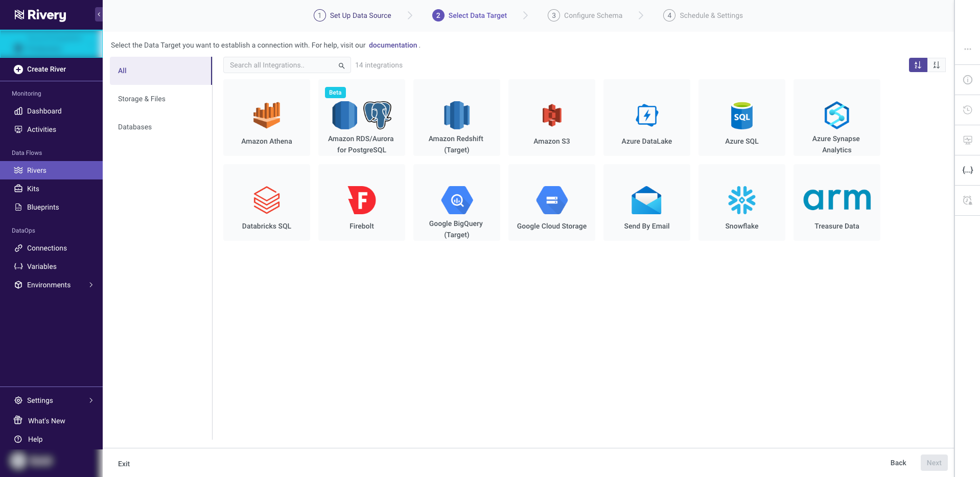Go to Set Up Data Source step
This screenshot has width=980, height=477.
coord(353,15)
